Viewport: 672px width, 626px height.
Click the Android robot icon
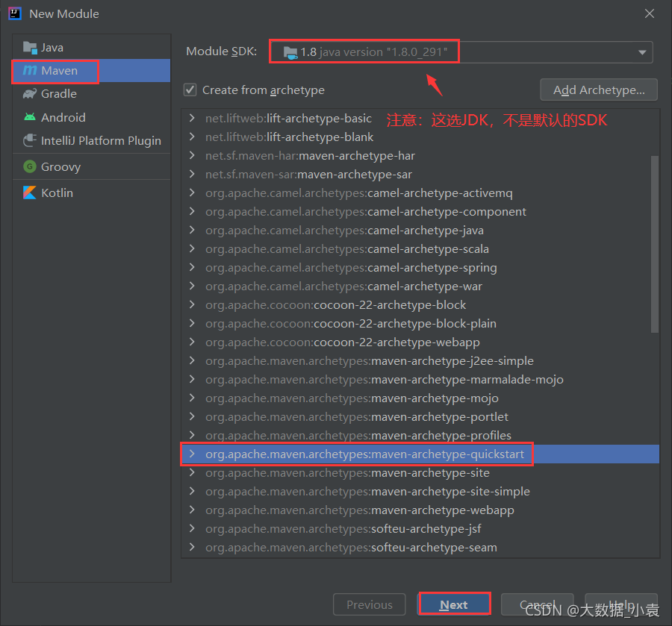tap(30, 117)
